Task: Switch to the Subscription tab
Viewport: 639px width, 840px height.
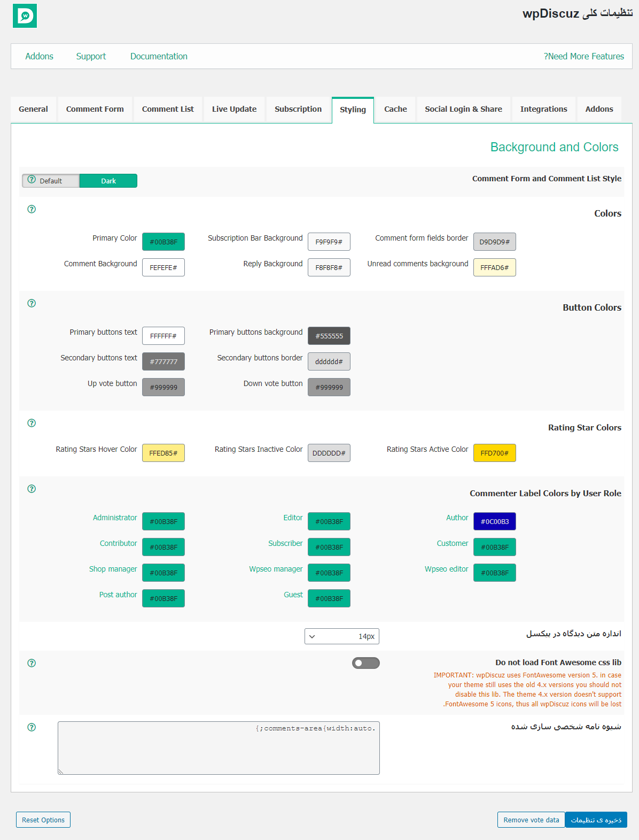Action: point(298,109)
